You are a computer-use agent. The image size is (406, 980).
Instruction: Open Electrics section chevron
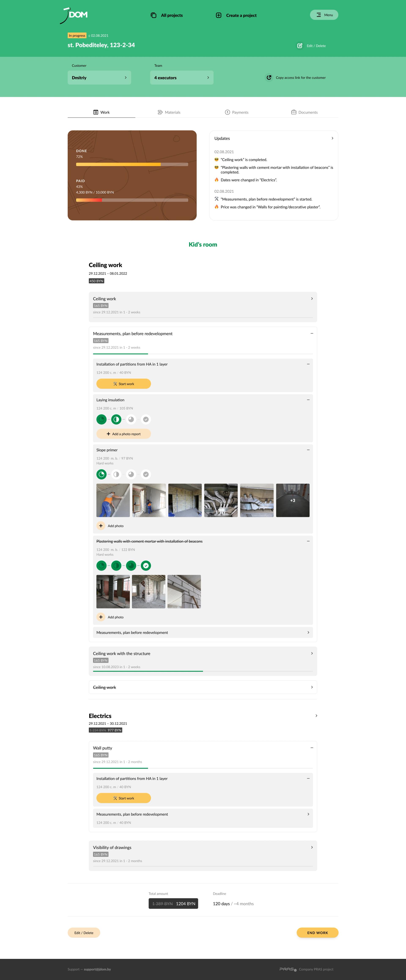(x=316, y=716)
